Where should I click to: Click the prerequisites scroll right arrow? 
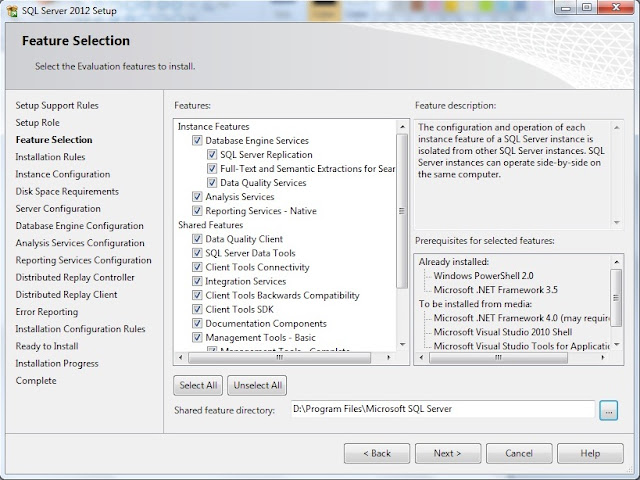603,358
